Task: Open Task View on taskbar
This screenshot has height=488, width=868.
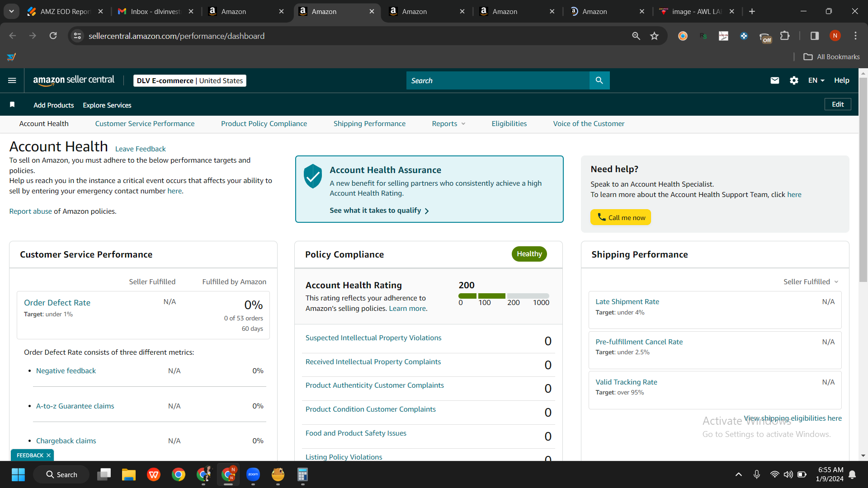Action: [104, 474]
